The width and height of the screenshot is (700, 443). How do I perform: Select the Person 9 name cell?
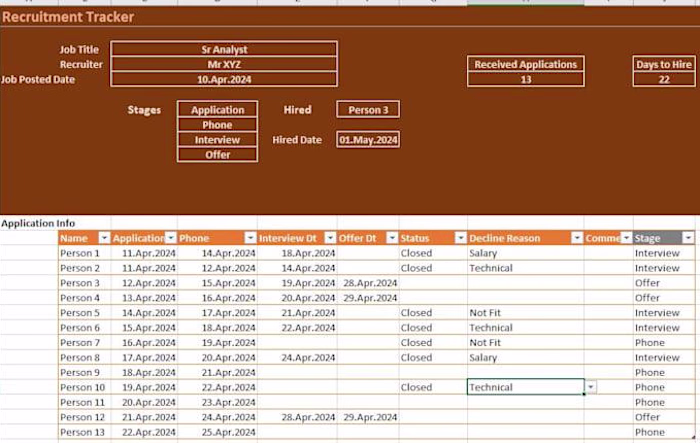84,372
